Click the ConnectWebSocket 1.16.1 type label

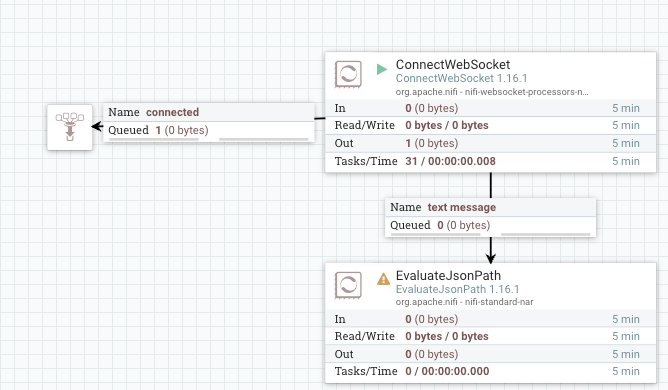click(x=461, y=78)
